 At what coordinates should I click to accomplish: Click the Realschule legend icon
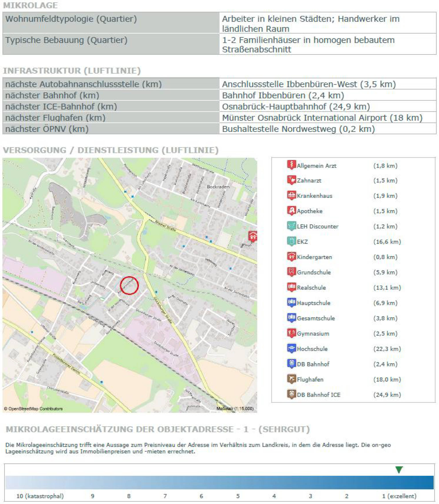tap(291, 287)
